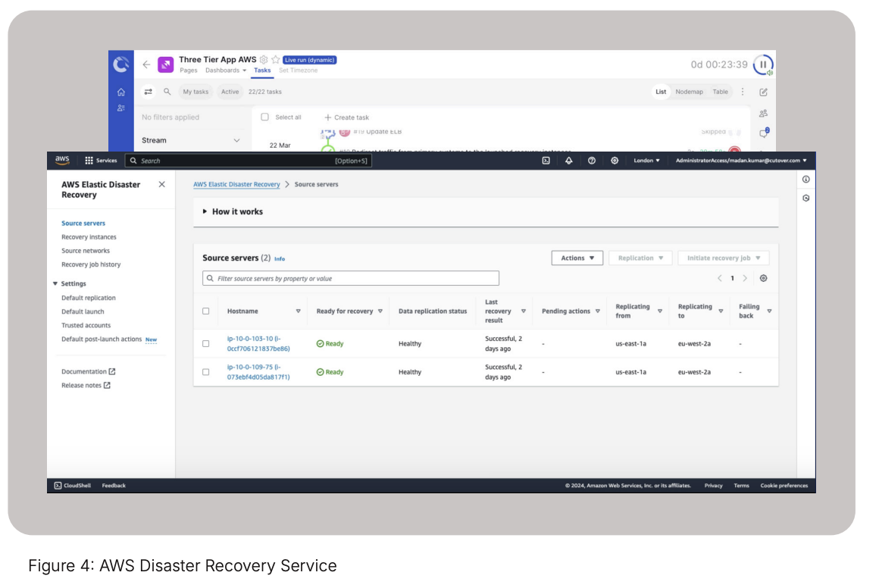Viewport: 879px width, 588px height.
Task: Click the filter source servers input
Action: (x=351, y=279)
